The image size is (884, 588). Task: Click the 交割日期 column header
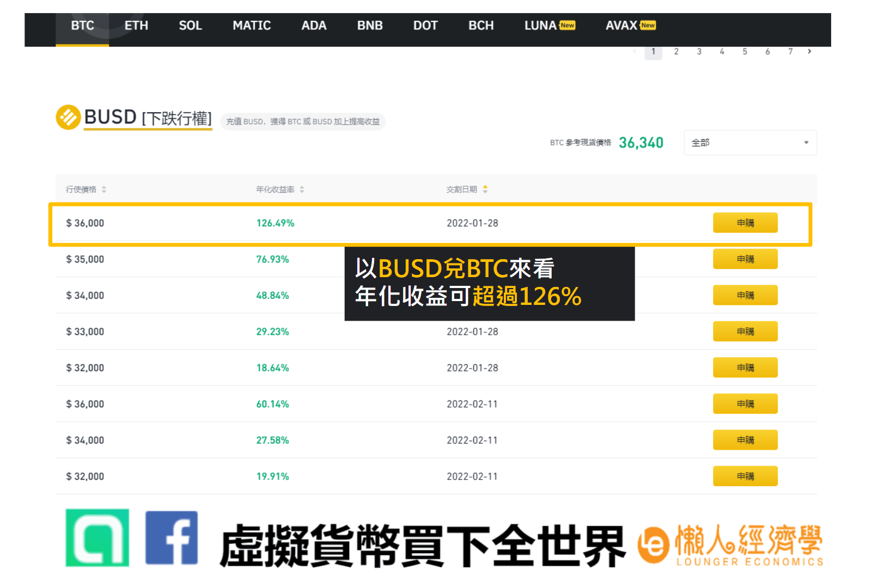point(462,189)
